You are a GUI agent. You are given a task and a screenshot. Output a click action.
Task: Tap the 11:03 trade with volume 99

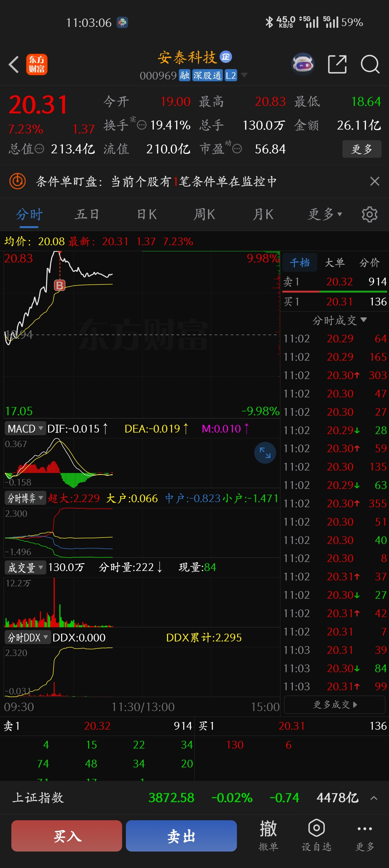coord(335,686)
